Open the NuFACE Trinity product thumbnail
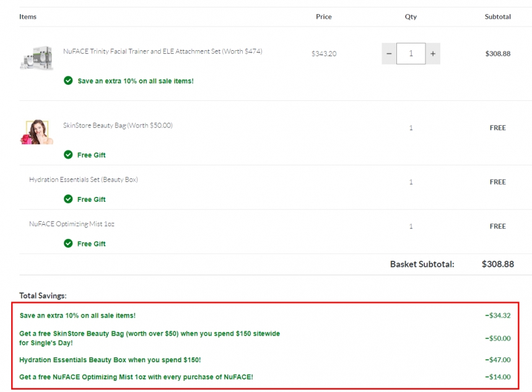This screenshot has height=392, width=532. (x=36, y=57)
